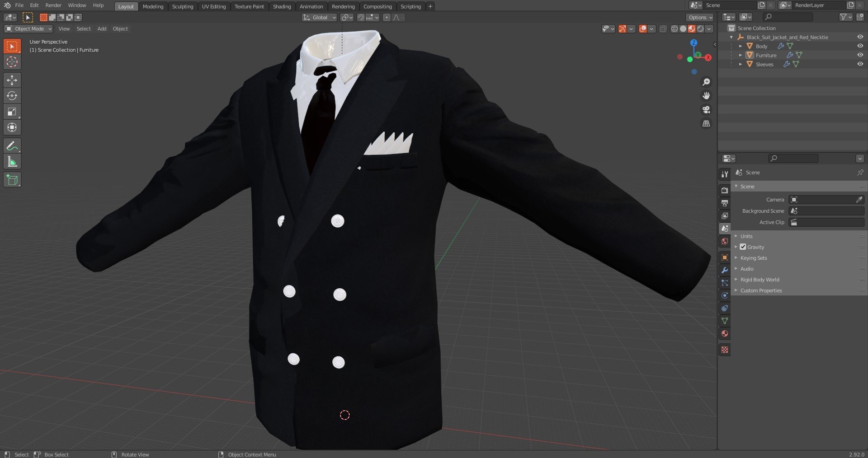Open the Add menu in viewport header

click(x=102, y=29)
